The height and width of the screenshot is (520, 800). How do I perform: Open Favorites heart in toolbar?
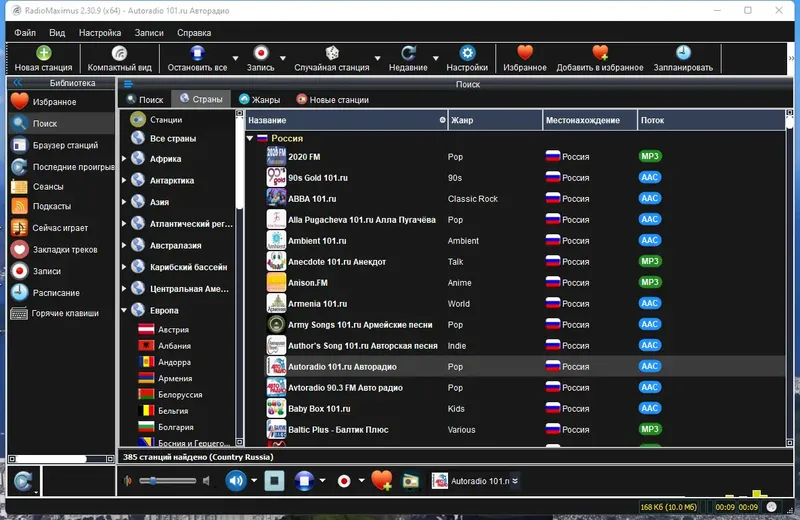coord(524,59)
